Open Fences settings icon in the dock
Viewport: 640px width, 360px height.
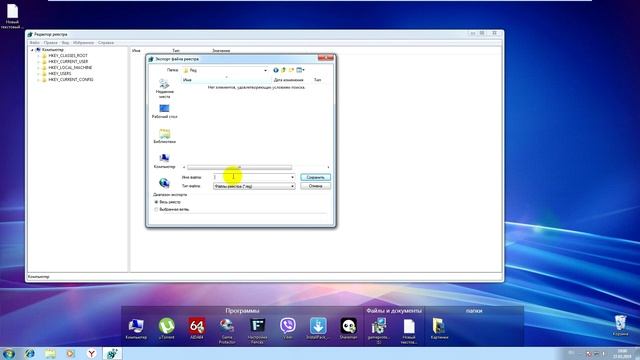pyautogui.click(x=258, y=331)
